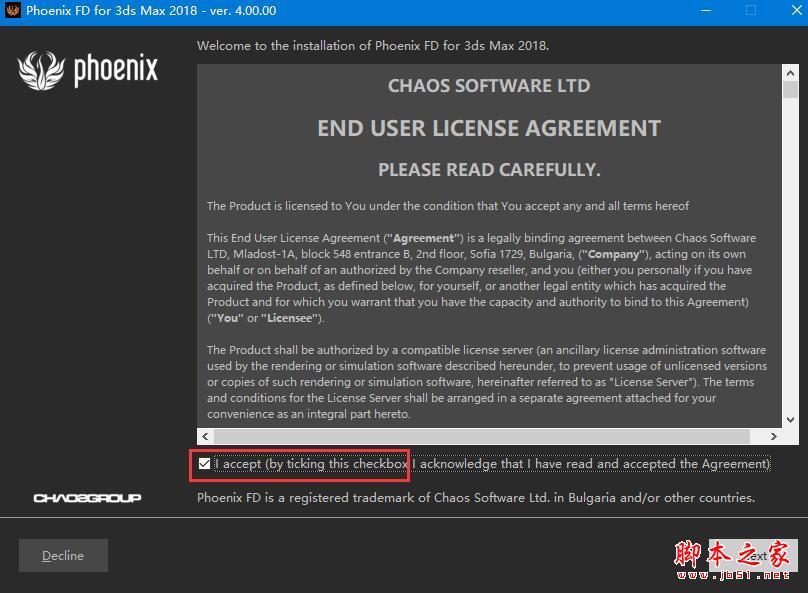Click the paragraph starting 'The Product shall be authorized'
Image resolution: width=808 pixels, height=593 pixels.
[487, 382]
